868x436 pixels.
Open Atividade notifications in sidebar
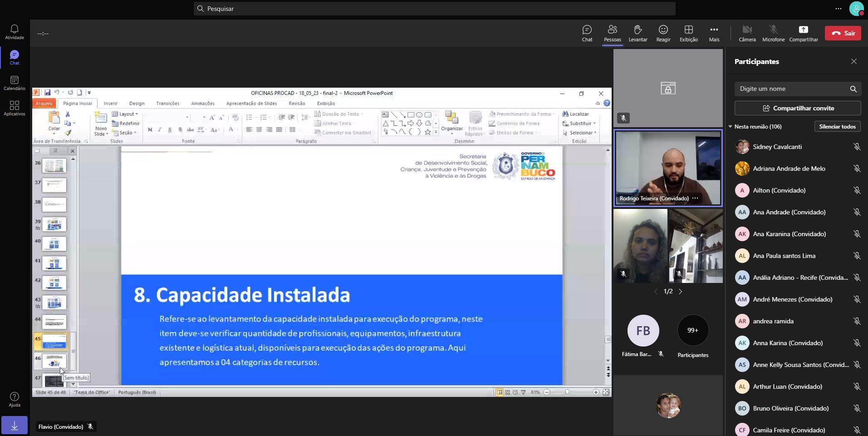tap(14, 32)
